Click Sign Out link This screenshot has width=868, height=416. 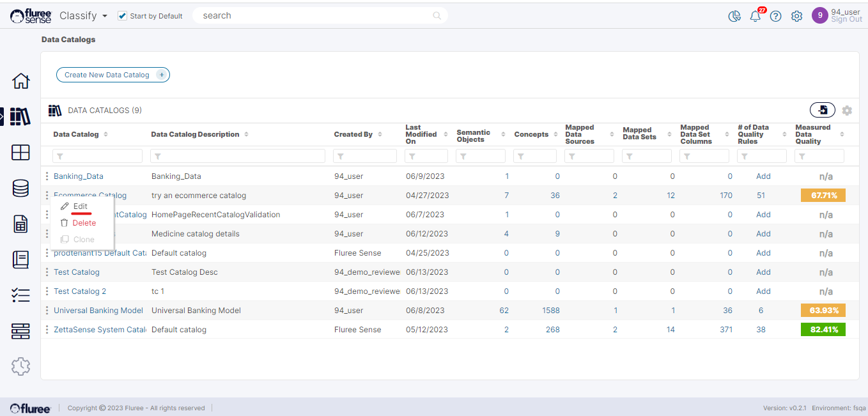point(846,20)
